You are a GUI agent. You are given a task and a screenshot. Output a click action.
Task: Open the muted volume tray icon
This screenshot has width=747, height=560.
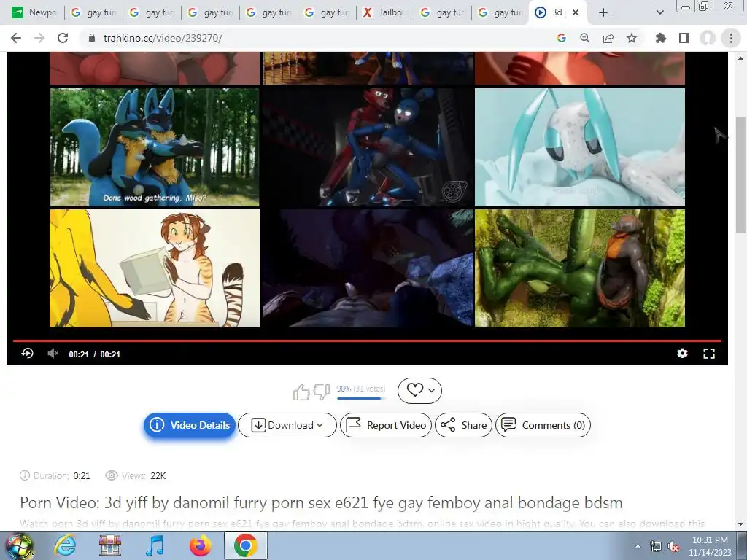coord(673,546)
